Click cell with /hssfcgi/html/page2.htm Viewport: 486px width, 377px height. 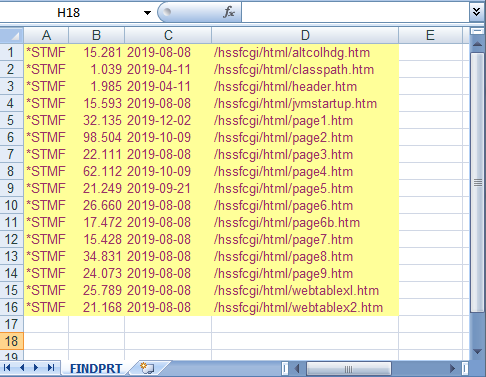tap(305, 137)
